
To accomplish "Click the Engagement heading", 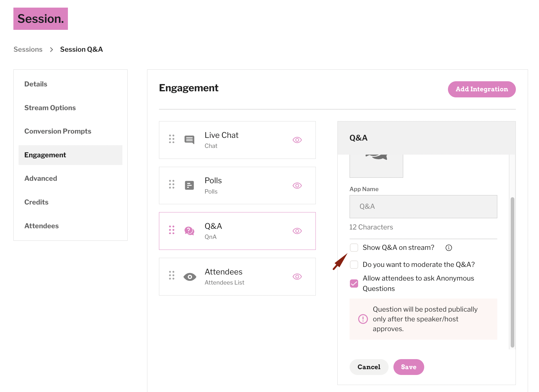I will (x=189, y=88).
